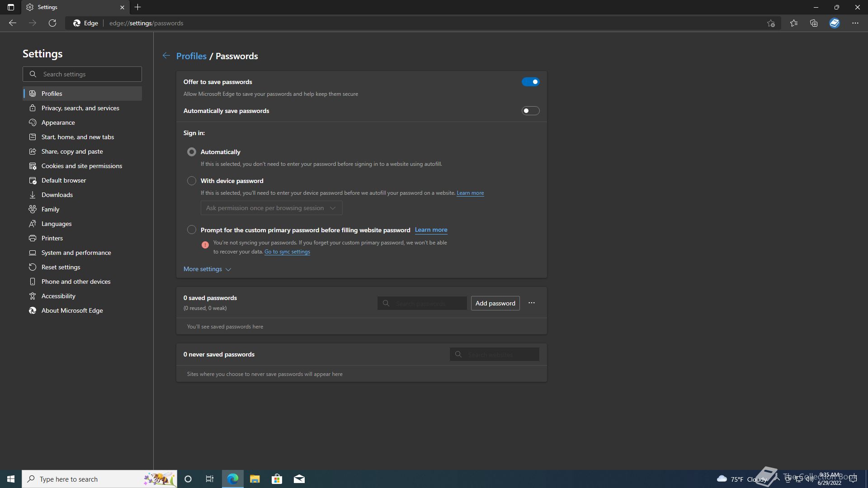Open tab actions menu icon
The image size is (868, 488).
pos(11,7)
